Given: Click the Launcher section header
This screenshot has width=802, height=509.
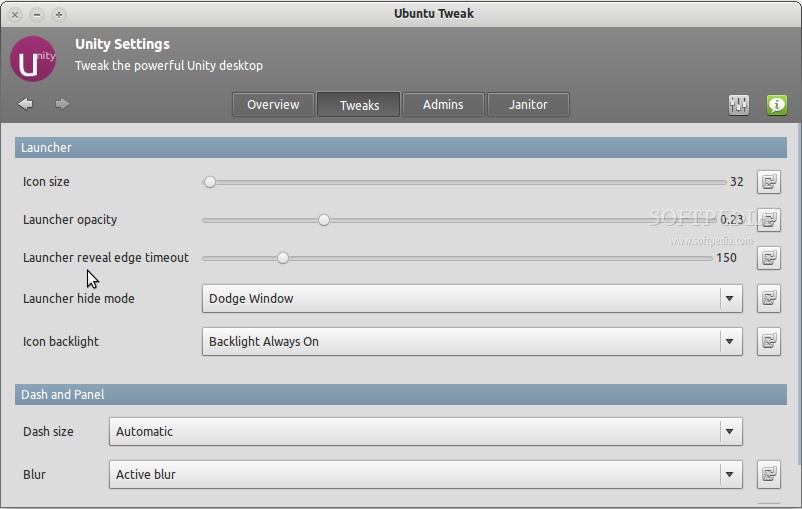Looking at the screenshot, I should pyautogui.click(x=400, y=147).
